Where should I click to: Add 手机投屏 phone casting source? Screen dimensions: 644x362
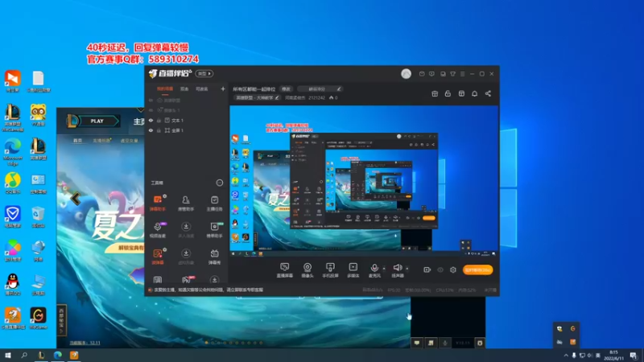point(330,270)
